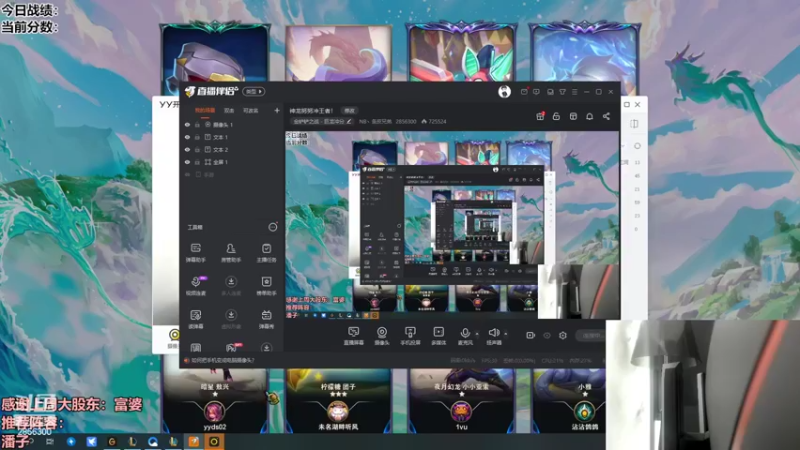The height and width of the screenshot is (450, 800).
Task: Click the 修改 title edit button
Action: (349, 111)
